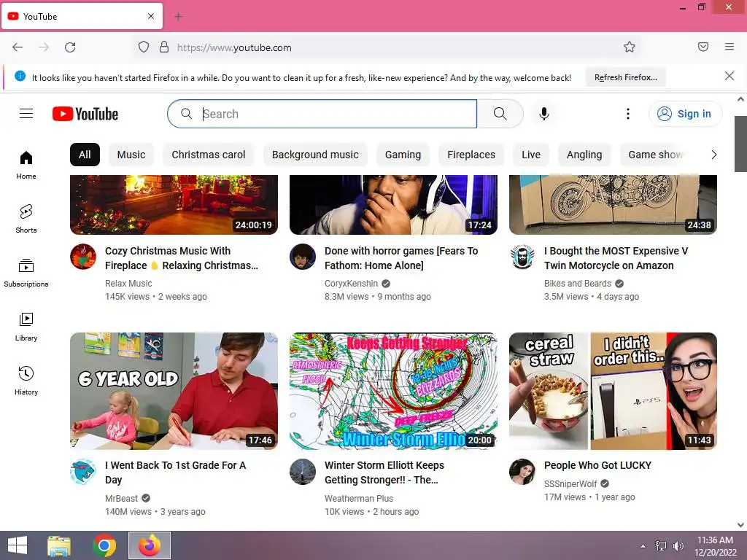Open Winter Storm Elliott map thumbnail
Screen dimensions: 747x560
[393, 391]
